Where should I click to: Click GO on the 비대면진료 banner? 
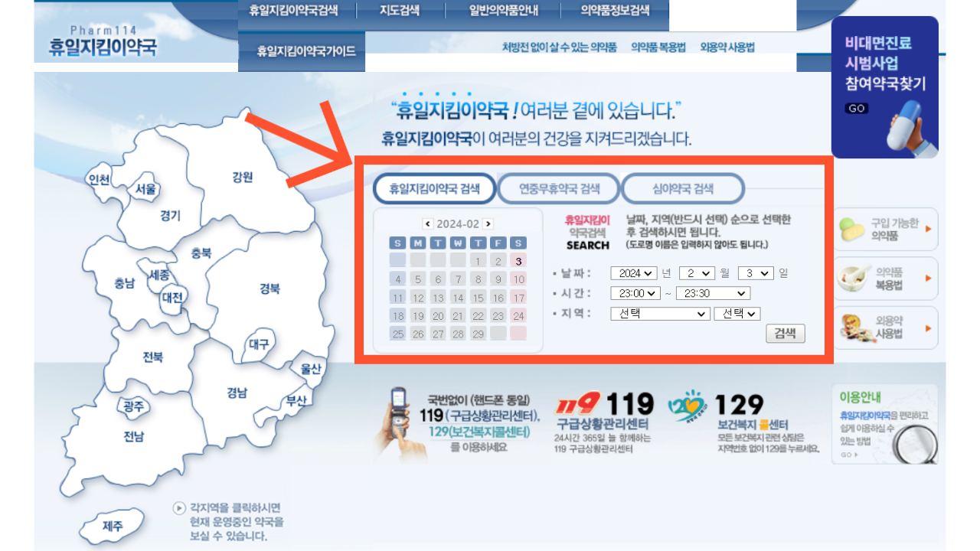856,108
